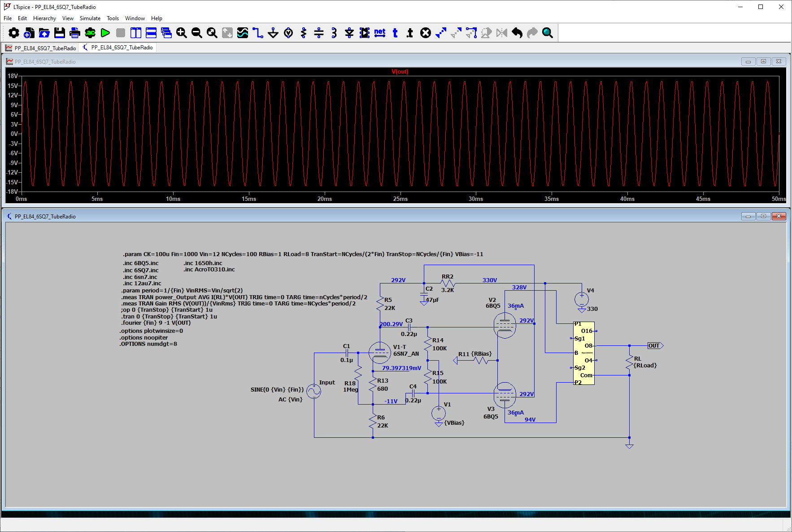Open the Settings control panel gear icon

[14, 33]
